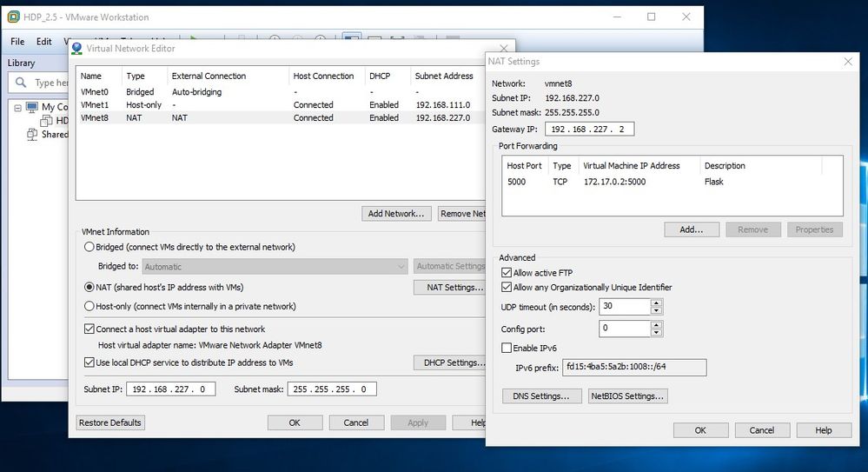Click the VMware Workstation title bar icon

click(13, 17)
